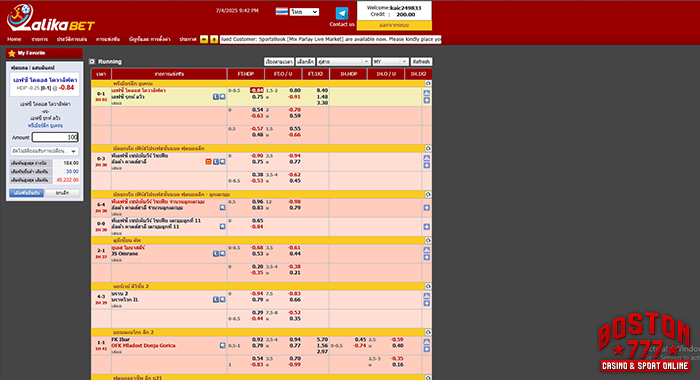
Task: Open the fifth top navigation menu item
Action: pos(150,39)
